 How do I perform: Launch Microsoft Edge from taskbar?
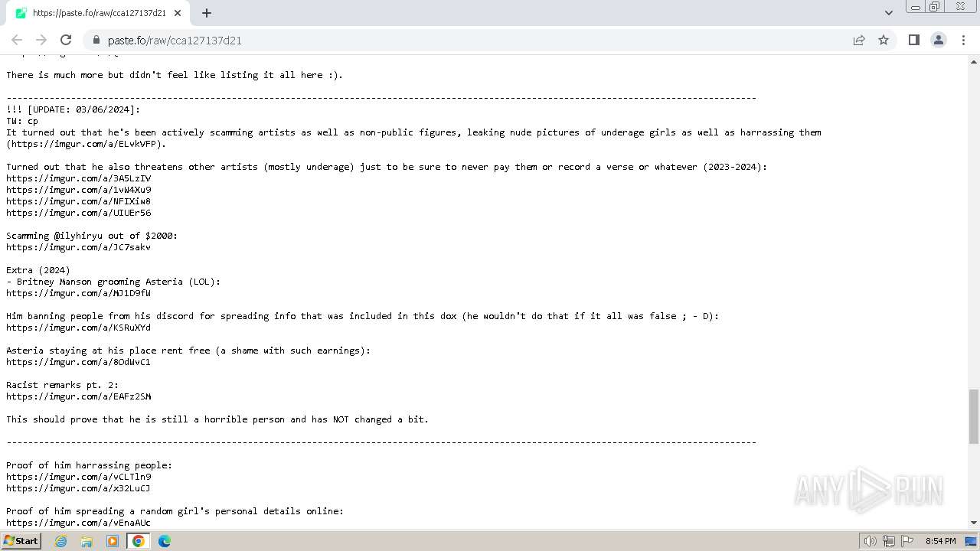[165, 541]
